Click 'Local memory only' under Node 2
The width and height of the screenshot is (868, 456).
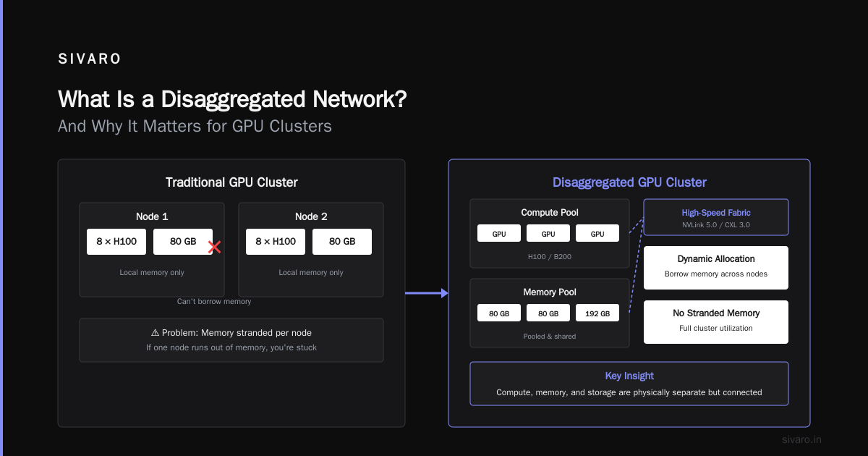point(311,273)
